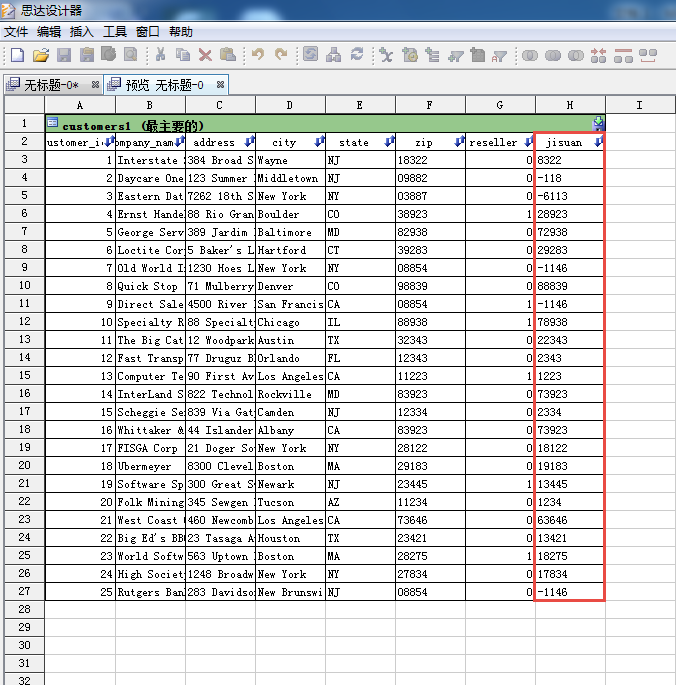
Task: Click the icon with red bracket below boxes
Action: (648, 55)
